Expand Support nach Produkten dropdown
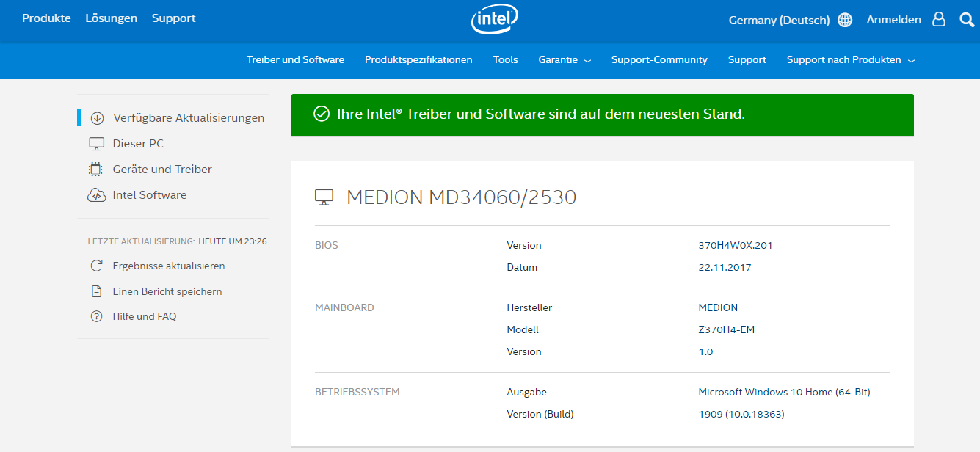Image resolution: width=980 pixels, height=452 pixels. click(851, 60)
